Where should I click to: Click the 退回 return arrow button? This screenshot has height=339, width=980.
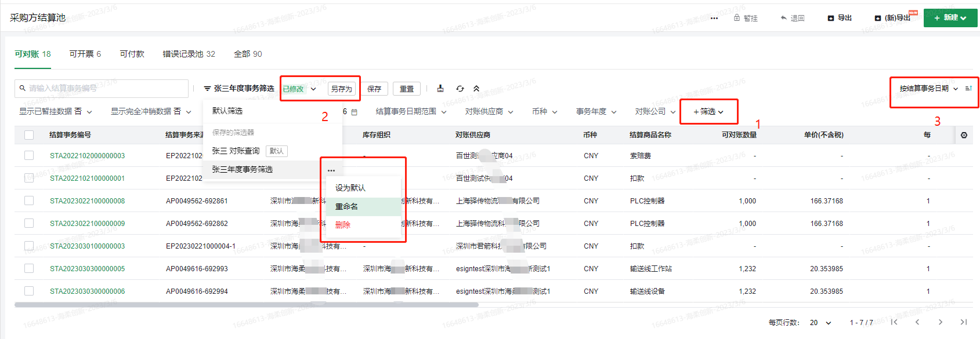793,18
